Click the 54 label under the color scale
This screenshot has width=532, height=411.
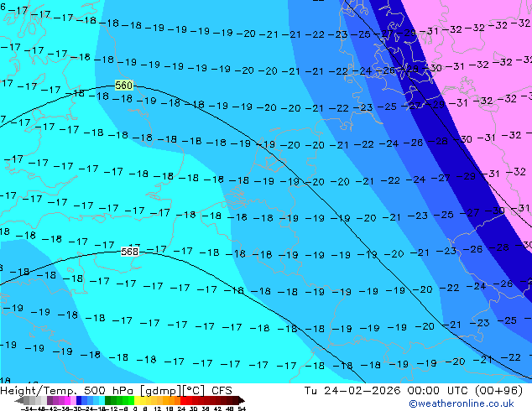[242, 408]
